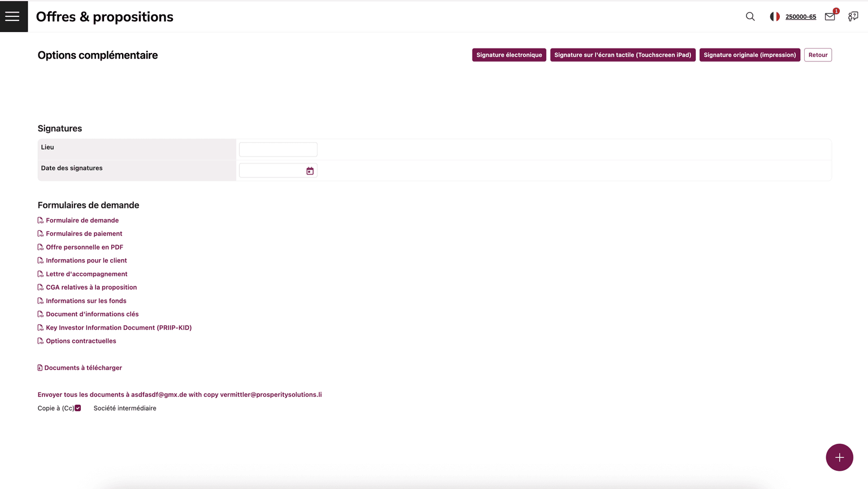
Task: Go back using the Retour button
Action: click(x=817, y=55)
